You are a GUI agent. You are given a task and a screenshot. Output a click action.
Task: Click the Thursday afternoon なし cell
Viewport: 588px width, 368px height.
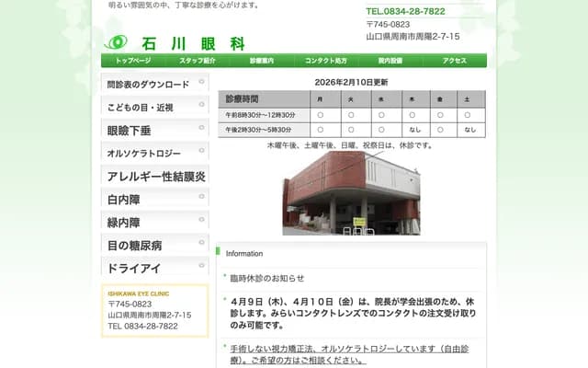click(x=415, y=130)
